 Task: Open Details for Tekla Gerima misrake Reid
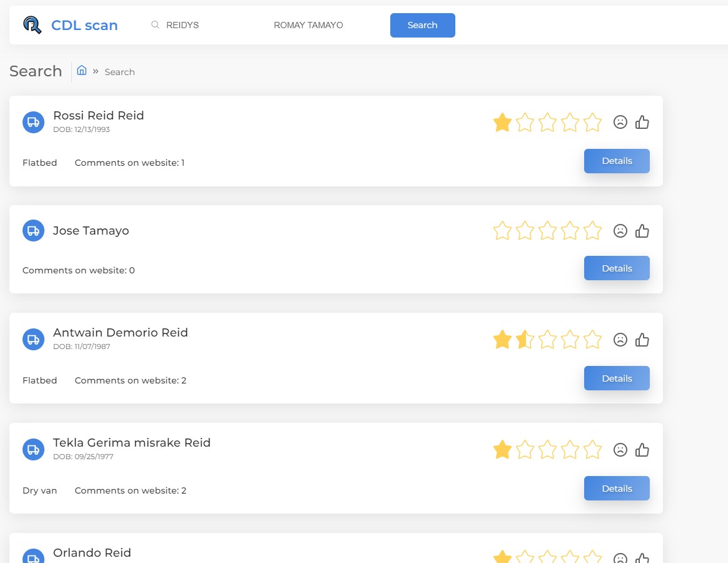click(617, 488)
